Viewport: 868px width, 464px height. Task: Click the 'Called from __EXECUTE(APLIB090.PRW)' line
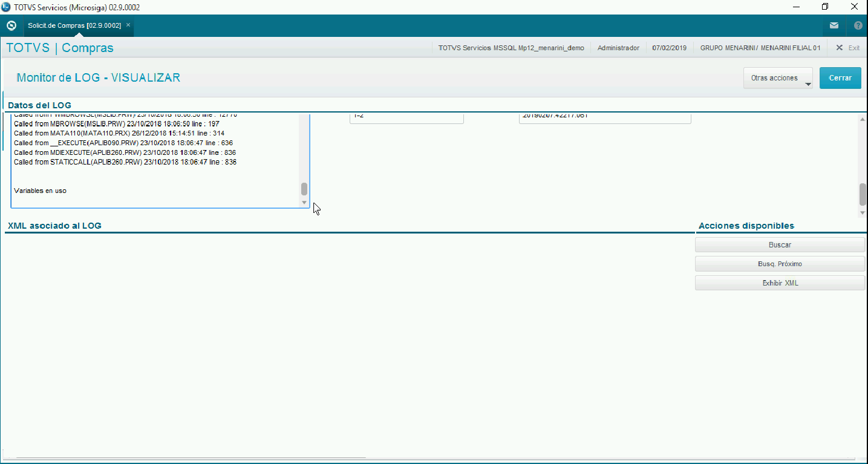point(123,143)
